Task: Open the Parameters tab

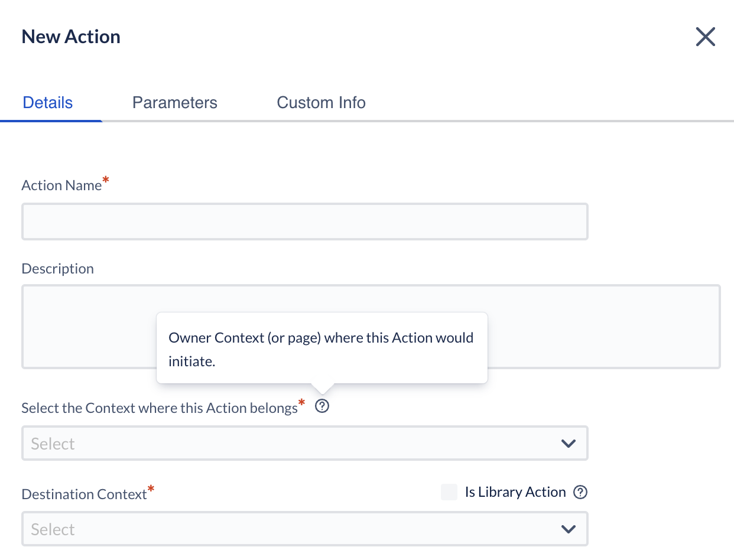Action: (175, 103)
